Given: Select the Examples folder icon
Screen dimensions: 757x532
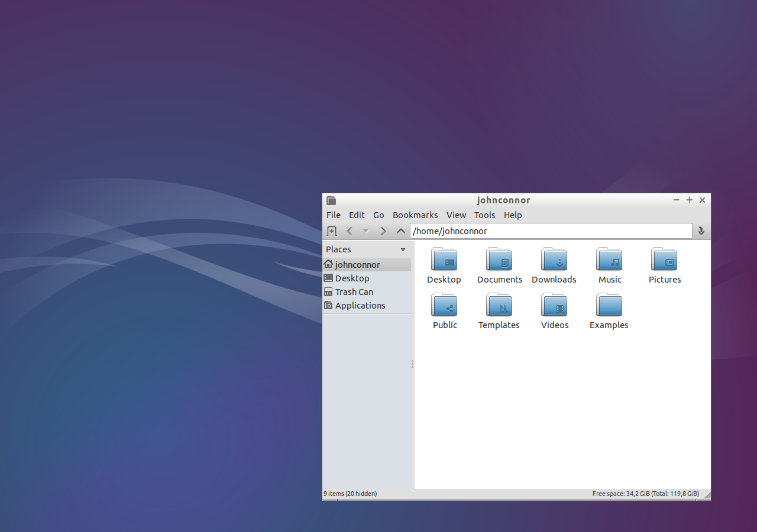Looking at the screenshot, I should click(609, 305).
